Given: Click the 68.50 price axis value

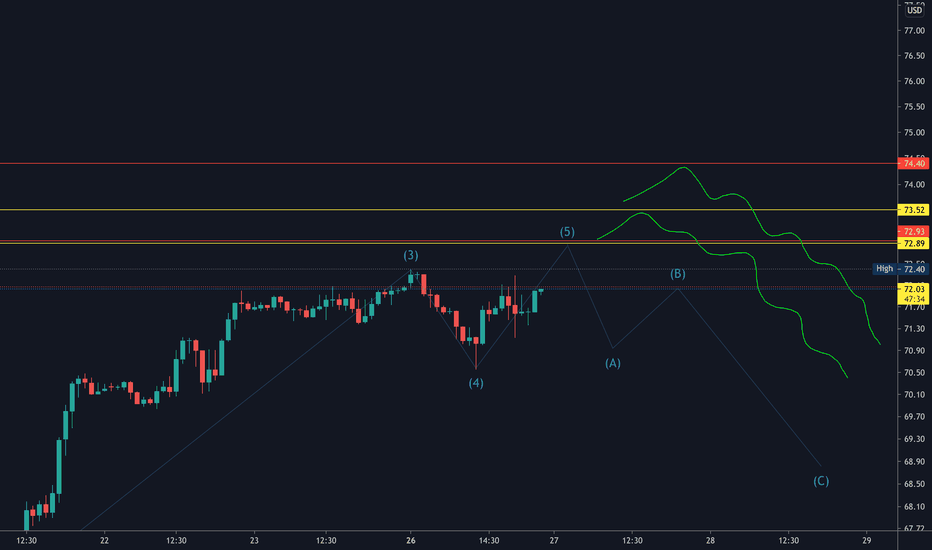Looking at the screenshot, I should pos(914,485).
